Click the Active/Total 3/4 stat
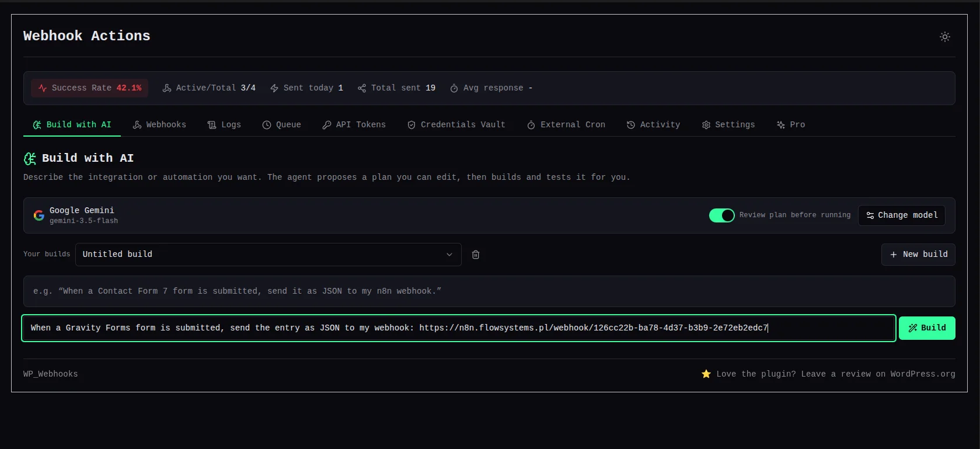This screenshot has height=449, width=980. tap(209, 88)
